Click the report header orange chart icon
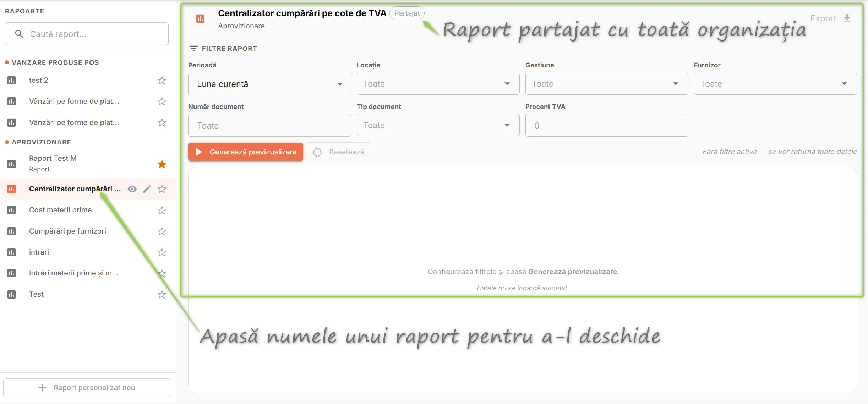 200,18
